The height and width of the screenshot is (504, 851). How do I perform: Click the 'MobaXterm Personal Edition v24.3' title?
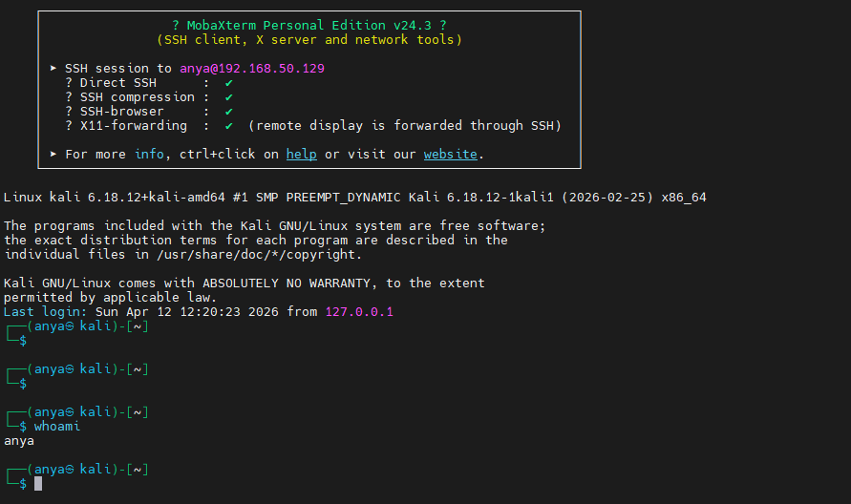tap(309, 25)
